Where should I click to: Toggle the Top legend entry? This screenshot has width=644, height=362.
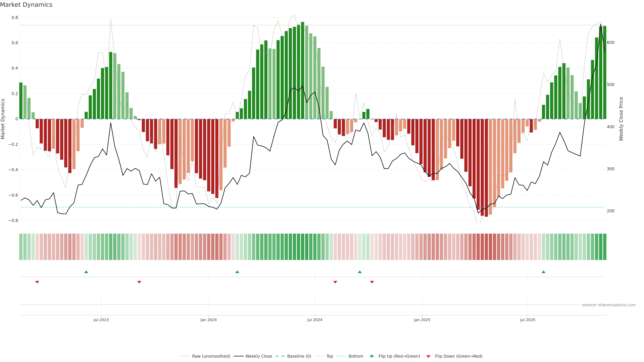[x=330, y=356]
